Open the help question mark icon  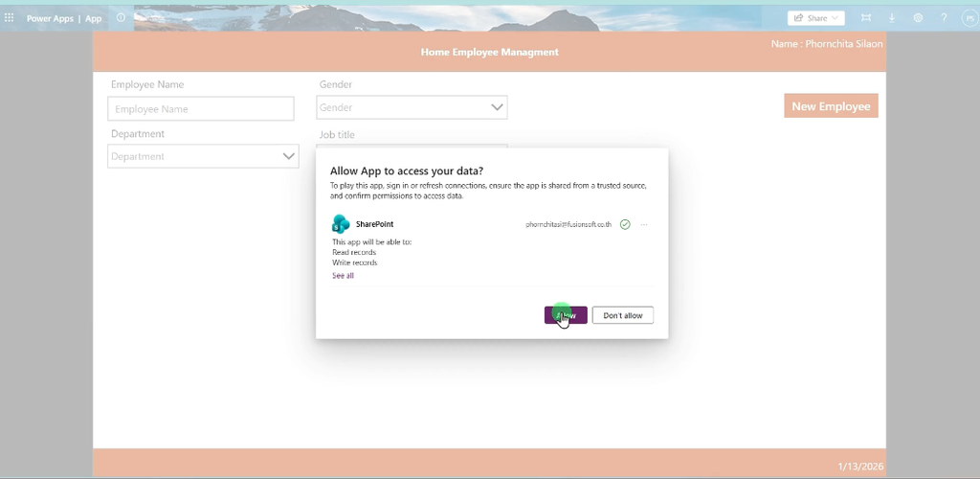[x=944, y=18]
